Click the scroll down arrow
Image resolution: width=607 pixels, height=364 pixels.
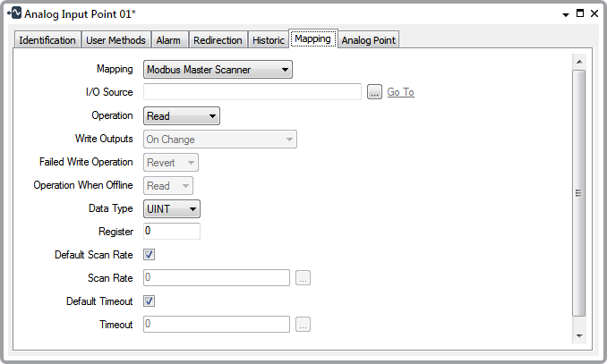(x=578, y=334)
